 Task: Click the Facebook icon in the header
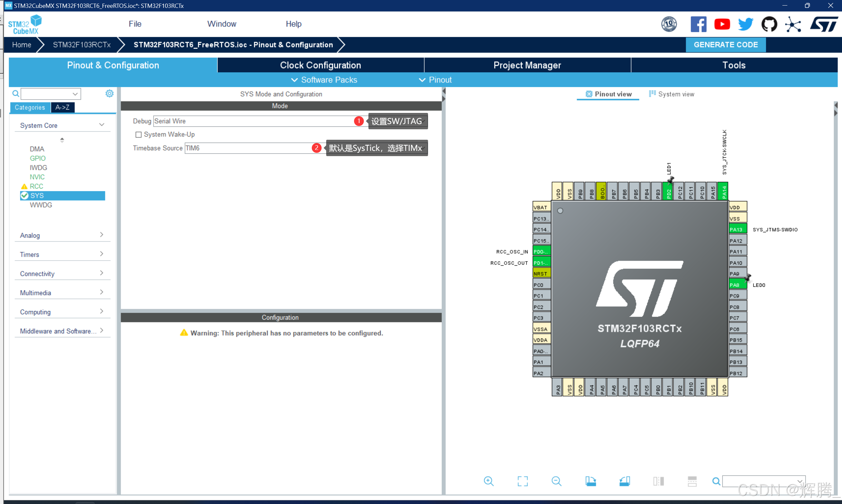click(698, 24)
